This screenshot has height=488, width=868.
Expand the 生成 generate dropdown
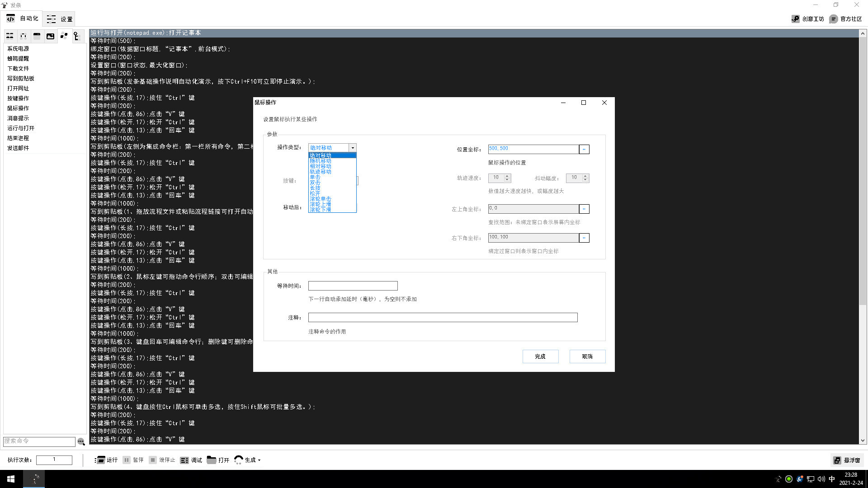259,460
